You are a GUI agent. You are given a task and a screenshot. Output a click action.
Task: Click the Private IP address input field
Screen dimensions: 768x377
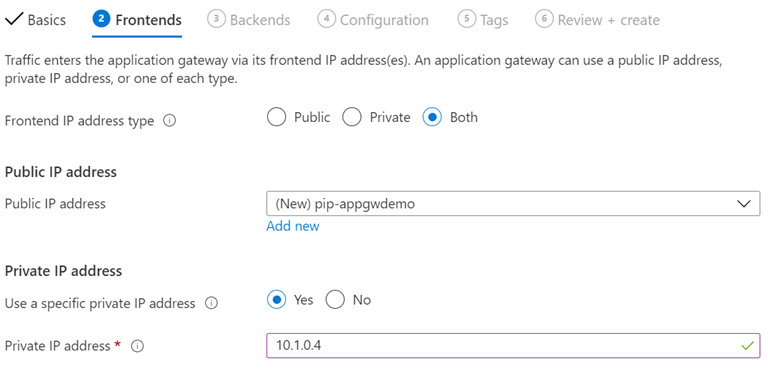[513, 346]
